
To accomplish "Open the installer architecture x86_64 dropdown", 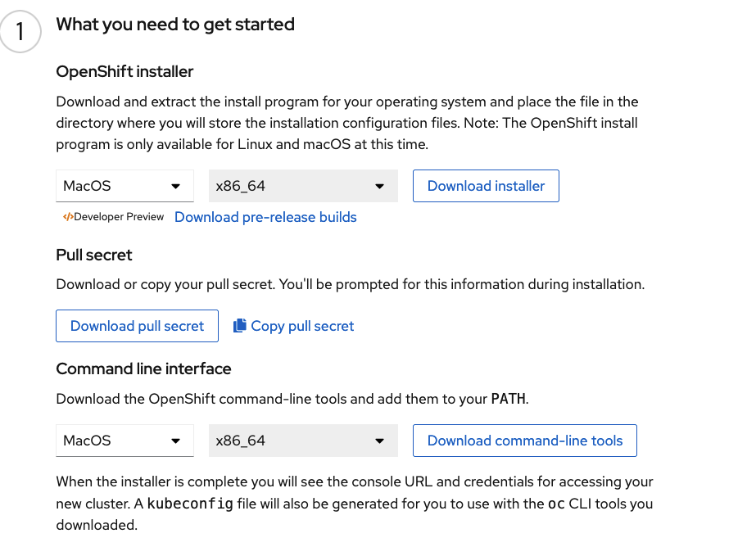I will coord(303,186).
